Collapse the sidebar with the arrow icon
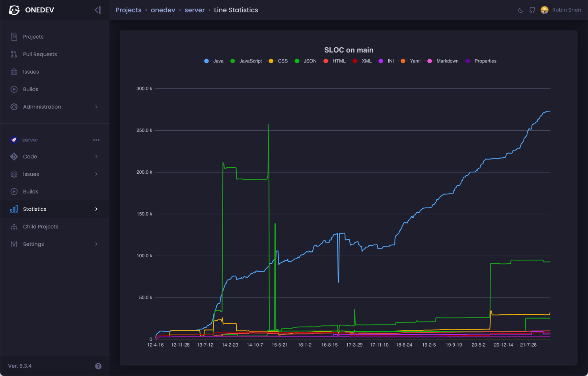Viewport: 588px width, 376px height. 97,10
